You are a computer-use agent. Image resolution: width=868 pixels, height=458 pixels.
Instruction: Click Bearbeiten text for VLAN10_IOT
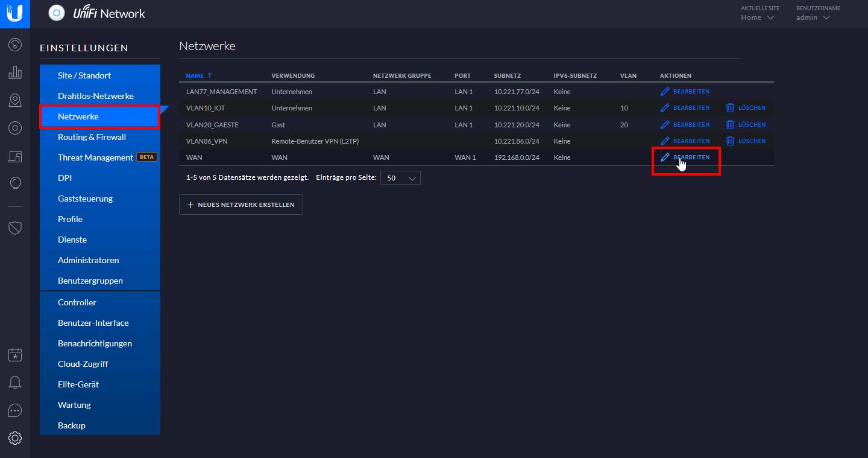point(691,108)
